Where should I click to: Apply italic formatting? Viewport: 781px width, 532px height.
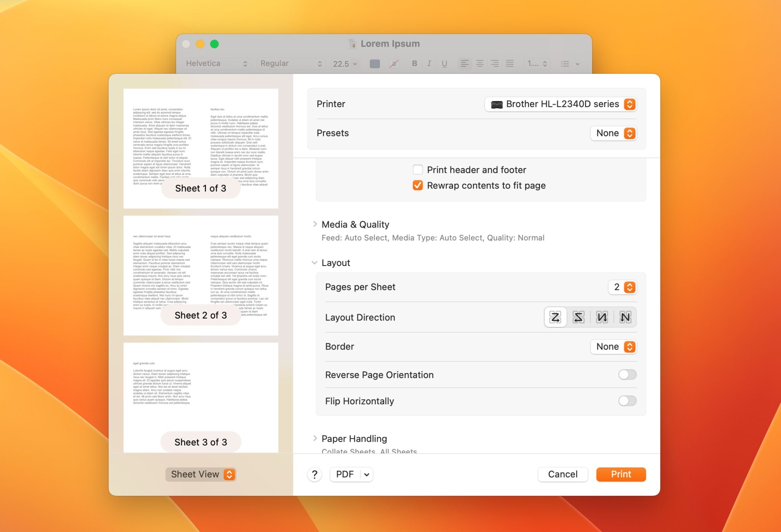coord(429,64)
